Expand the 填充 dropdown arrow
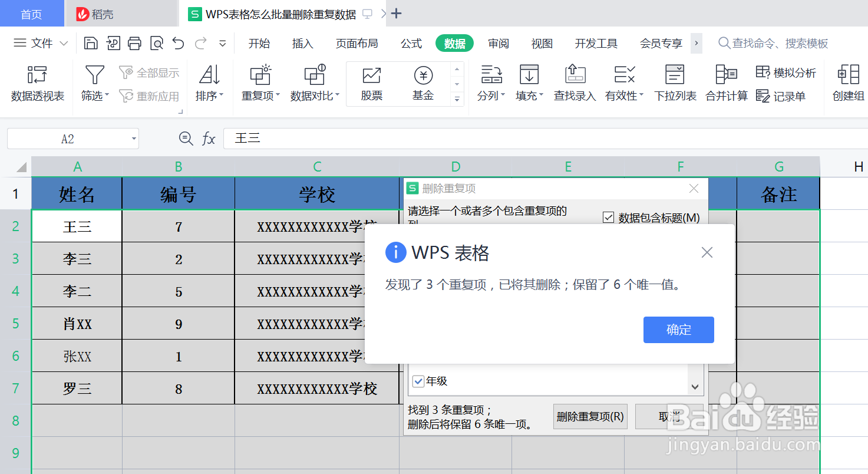Viewport: 868px width, 474px height. click(540, 96)
